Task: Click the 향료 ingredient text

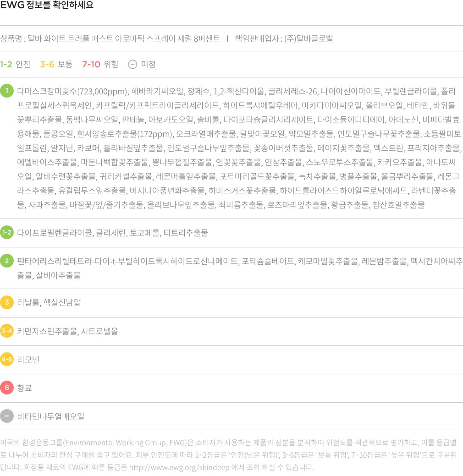Action: tap(24, 388)
